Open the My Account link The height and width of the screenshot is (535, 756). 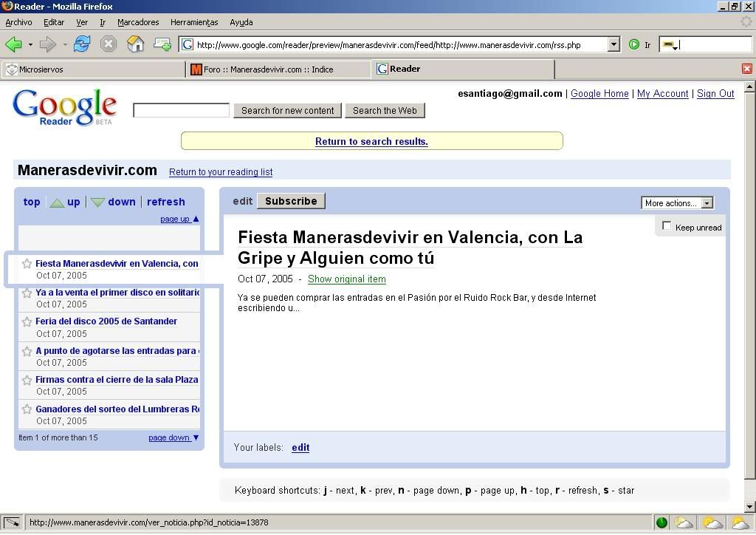(x=662, y=94)
